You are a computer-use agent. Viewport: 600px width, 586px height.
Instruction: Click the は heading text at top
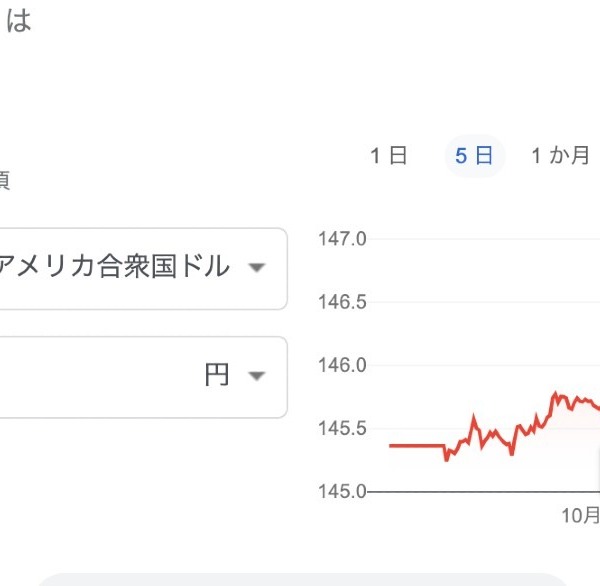pyautogui.click(x=18, y=20)
